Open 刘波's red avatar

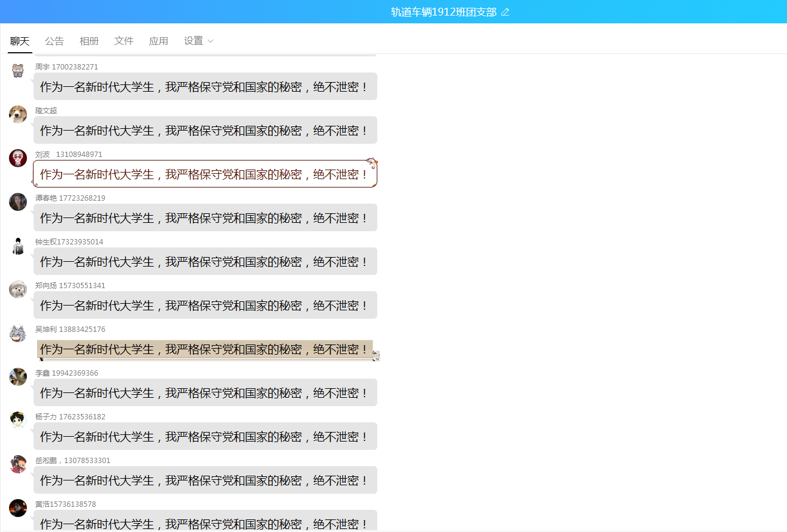pos(18,158)
